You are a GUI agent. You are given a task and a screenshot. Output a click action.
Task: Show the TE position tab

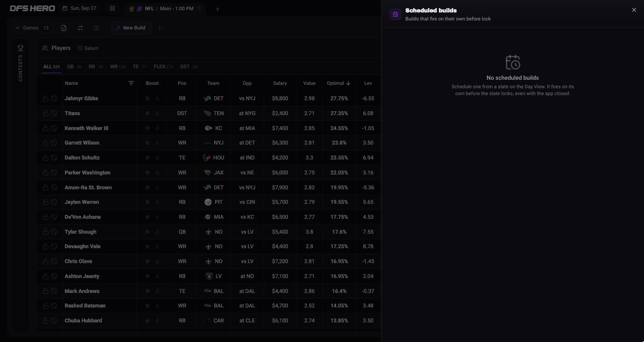pos(139,67)
